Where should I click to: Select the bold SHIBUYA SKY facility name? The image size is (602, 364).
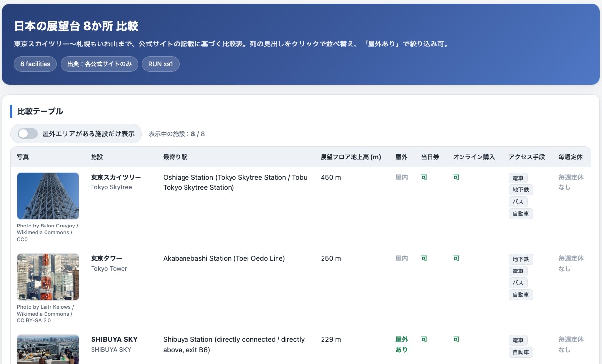[x=114, y=339]
